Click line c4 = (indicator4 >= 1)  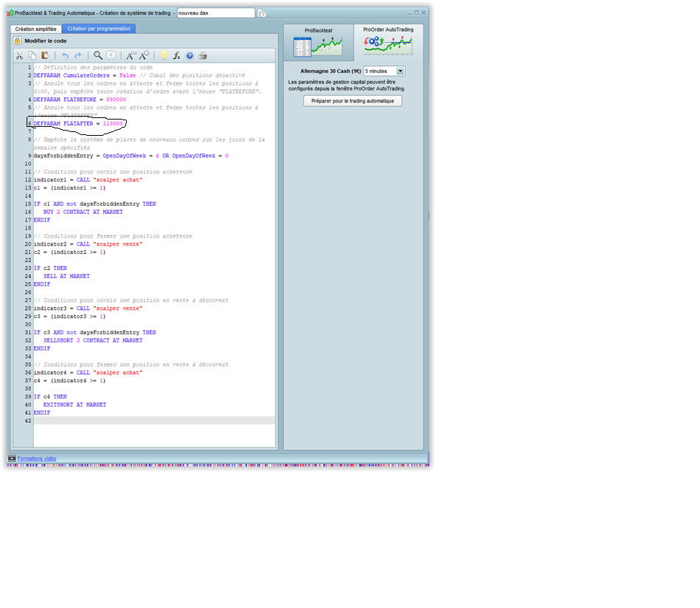click(x=69, y=381)
